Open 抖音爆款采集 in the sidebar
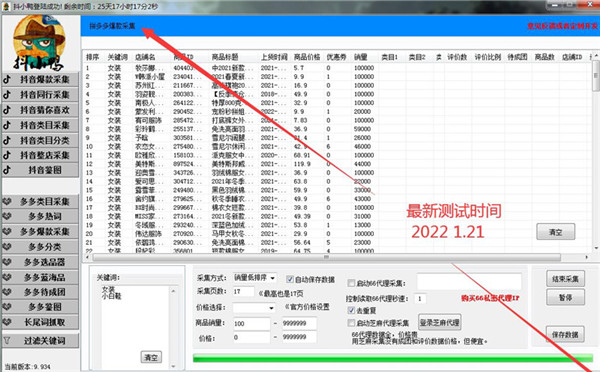Screen dimensions: 600x372 pos(40,80)
